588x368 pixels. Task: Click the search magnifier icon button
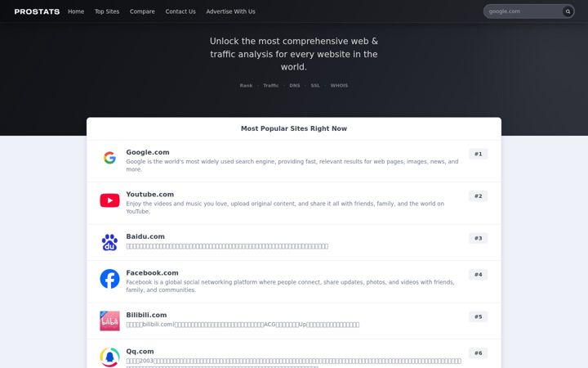click(568, 11)
